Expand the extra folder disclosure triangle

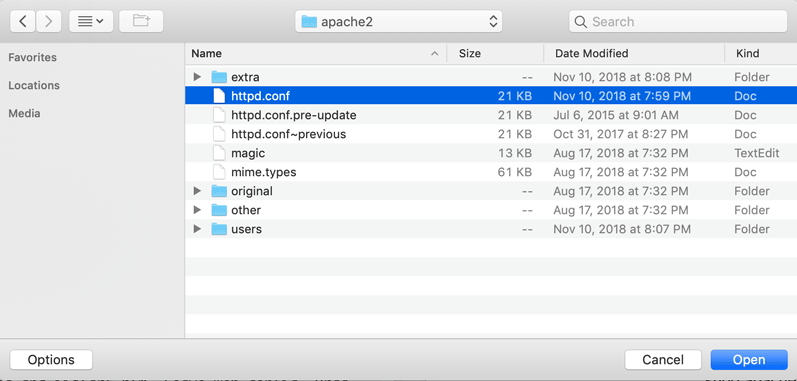click(197, 77)
